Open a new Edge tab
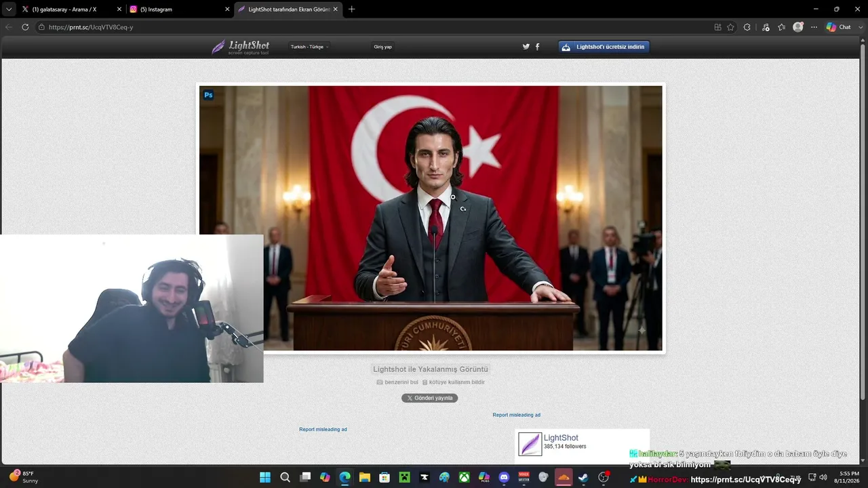Viewport: 868px width, 488px height. click(x=351, y=9)
